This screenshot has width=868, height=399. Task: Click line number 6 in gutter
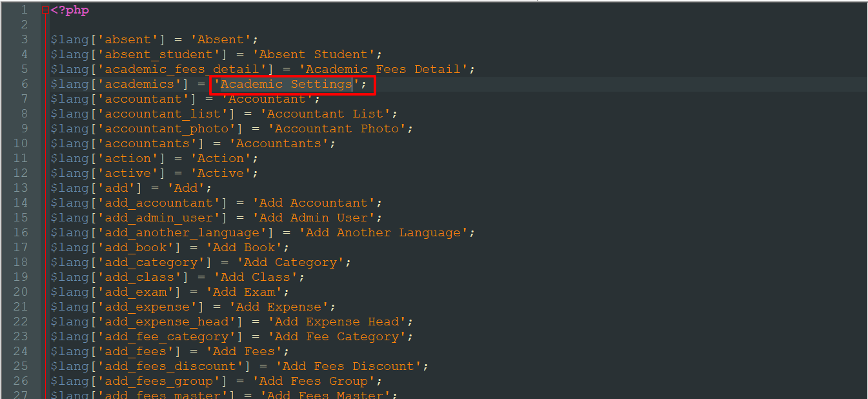[x=24, y=84]
